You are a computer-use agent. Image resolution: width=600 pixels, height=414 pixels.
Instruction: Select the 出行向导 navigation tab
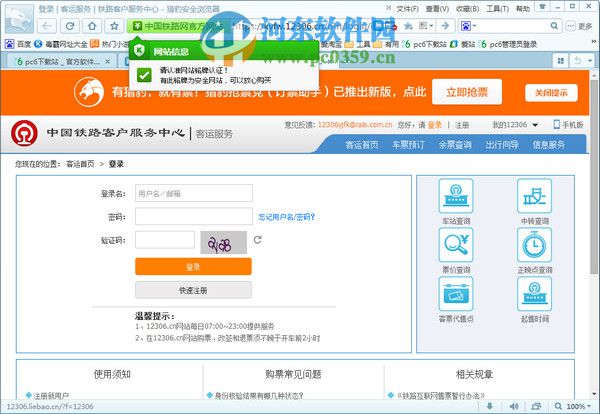(502, 145)
